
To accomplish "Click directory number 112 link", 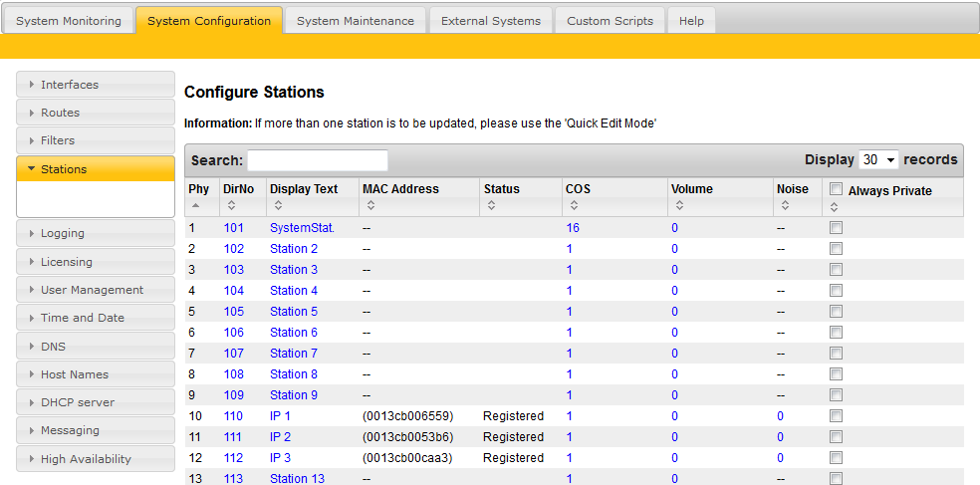I will pyautogui.click(x=233, y=458).
